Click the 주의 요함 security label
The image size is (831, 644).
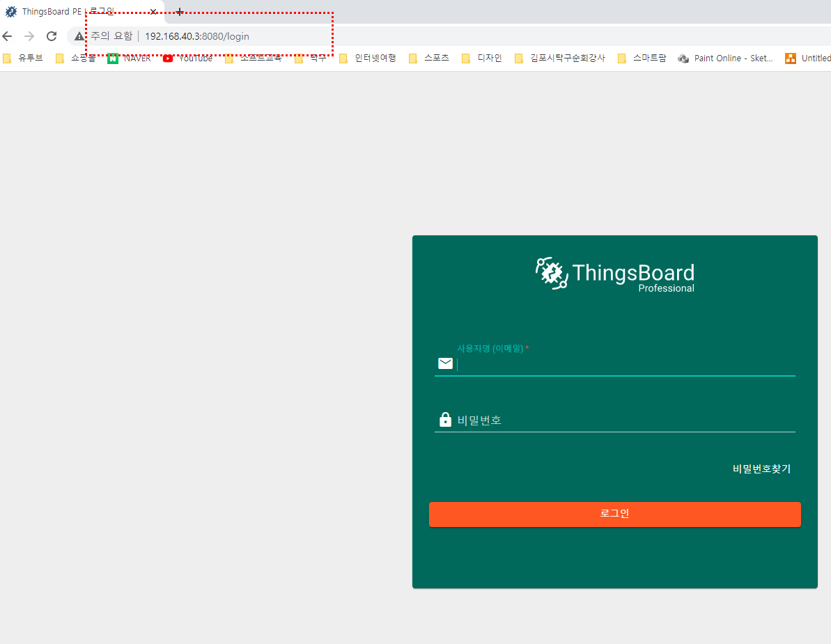pos(111,36)
